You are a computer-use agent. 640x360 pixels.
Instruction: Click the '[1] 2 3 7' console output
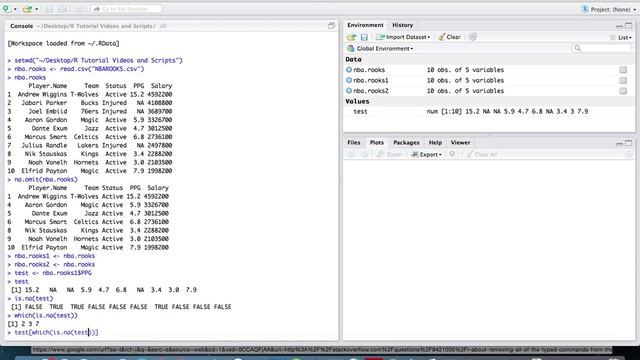pos(23,324)
